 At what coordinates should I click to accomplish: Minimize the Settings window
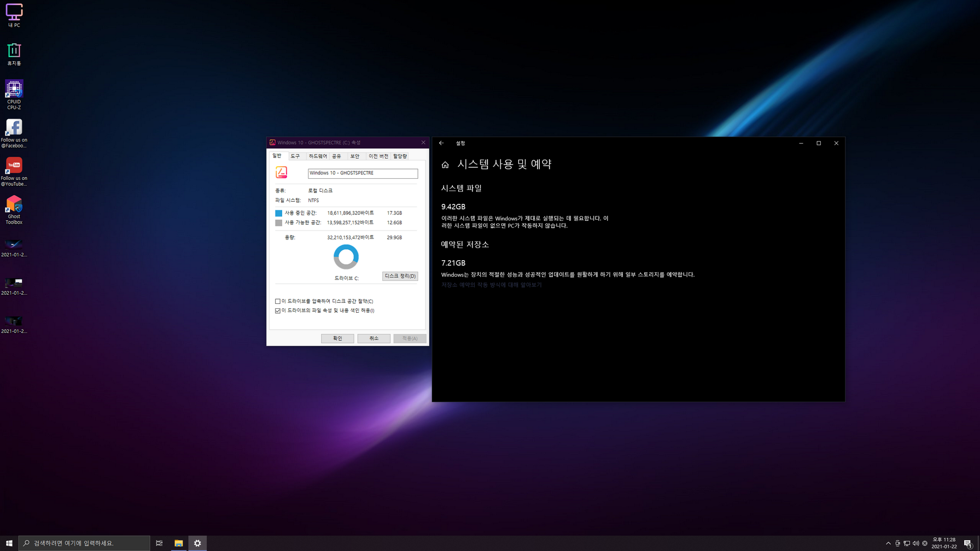tap(801, 143)
